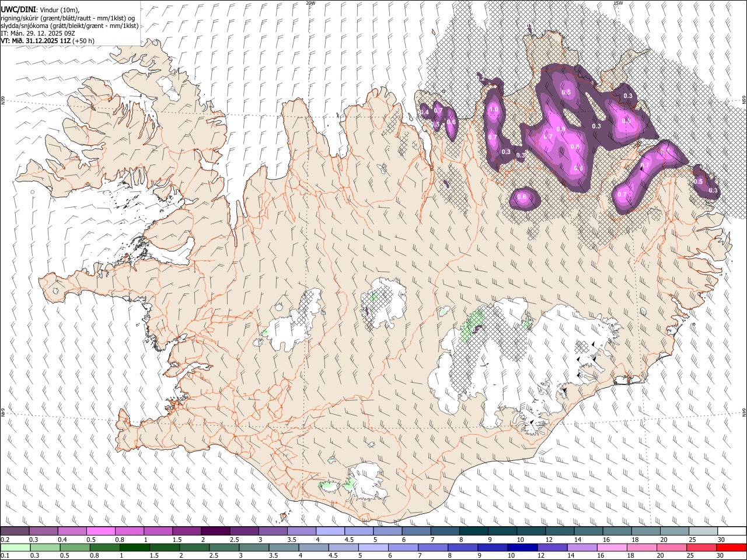Select the snow legend swatch between 0.3 and 0.4
Screen dimensions: 747x560
(44, 531)
